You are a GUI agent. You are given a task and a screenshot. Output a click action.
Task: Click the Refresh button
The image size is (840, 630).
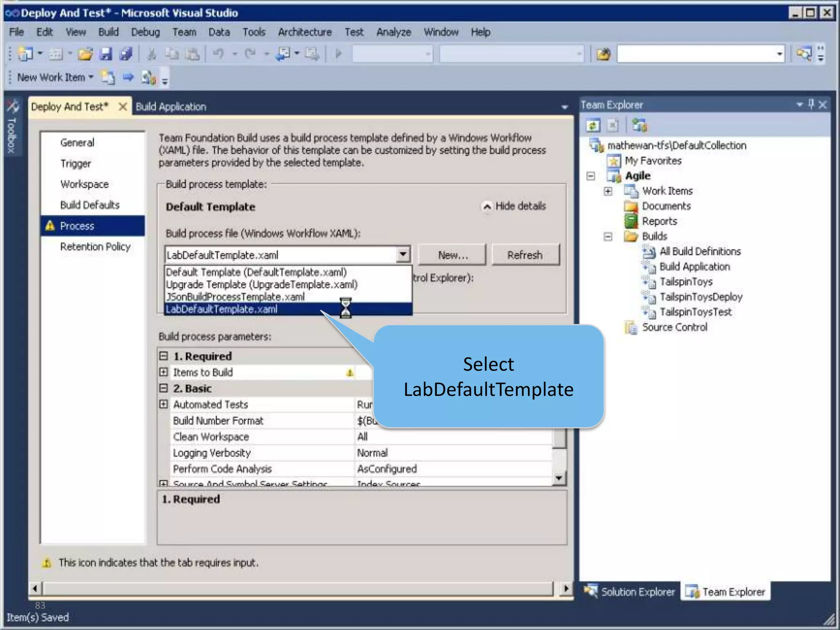525,255
